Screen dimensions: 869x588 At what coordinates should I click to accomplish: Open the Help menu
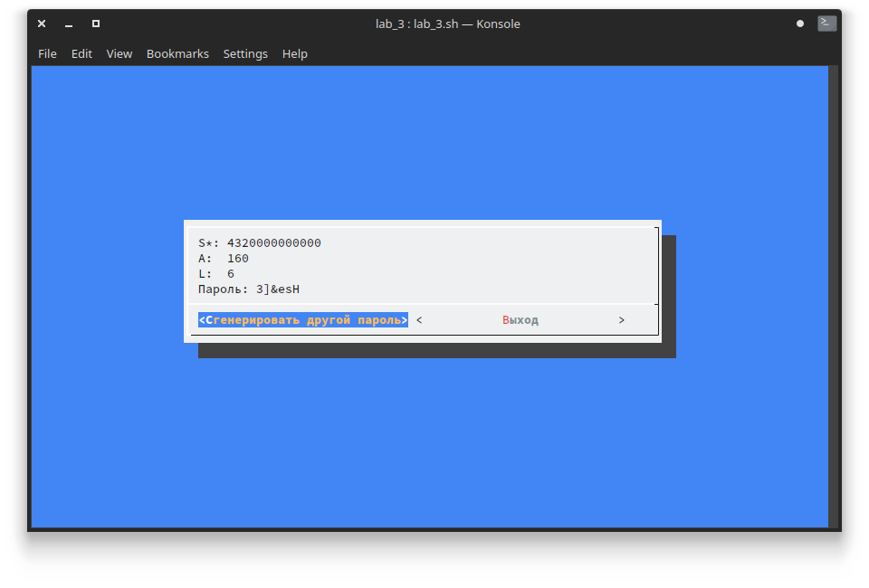(294, 53)
